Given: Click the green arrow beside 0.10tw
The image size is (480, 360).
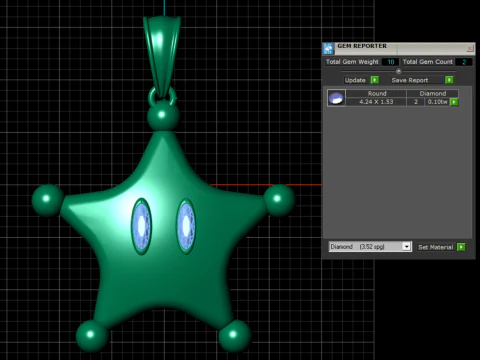Looking at the screenshot, I should 454,102.
